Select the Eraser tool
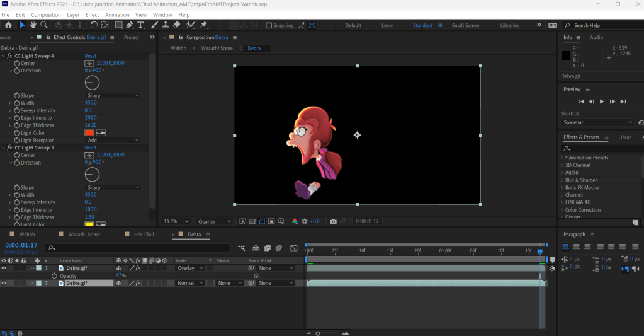The image size is (644, 336). point(176,25)
